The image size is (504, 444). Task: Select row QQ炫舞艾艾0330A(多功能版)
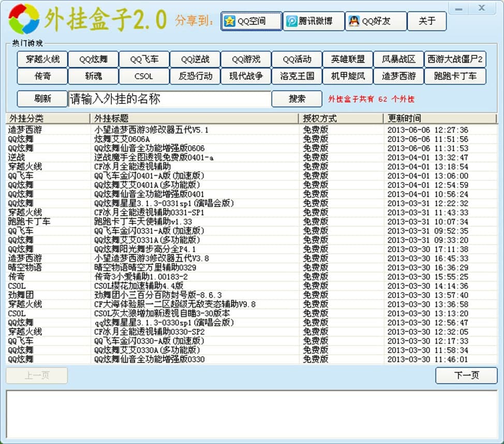(x=251, y=350)
